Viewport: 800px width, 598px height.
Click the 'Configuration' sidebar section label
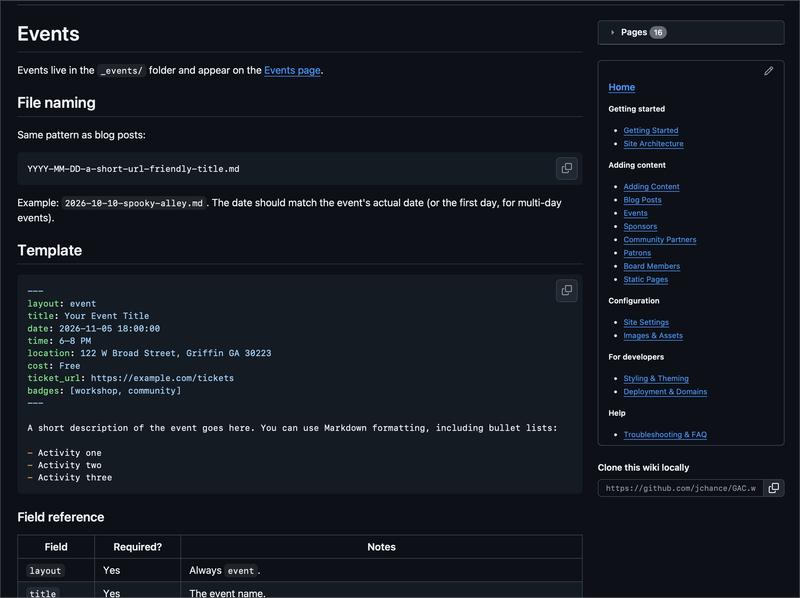tap(634, 301)
